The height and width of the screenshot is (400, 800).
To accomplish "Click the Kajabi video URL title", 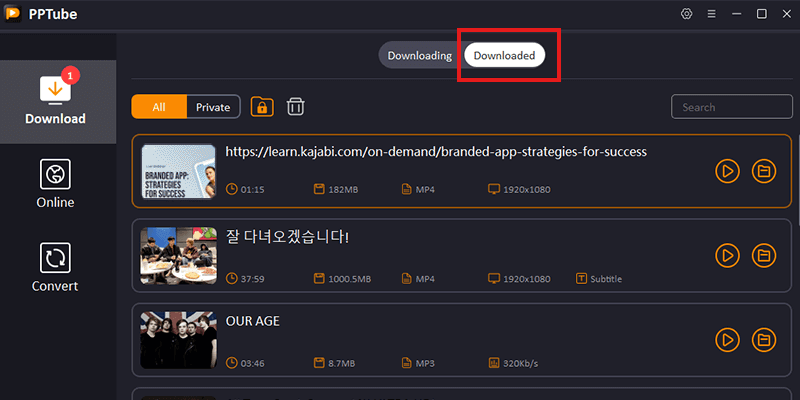I will [x=436, y=152].
